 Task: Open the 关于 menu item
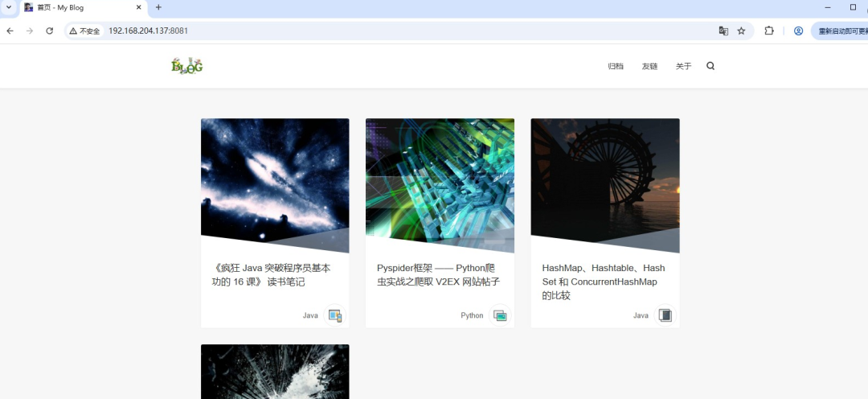[684, 66]
